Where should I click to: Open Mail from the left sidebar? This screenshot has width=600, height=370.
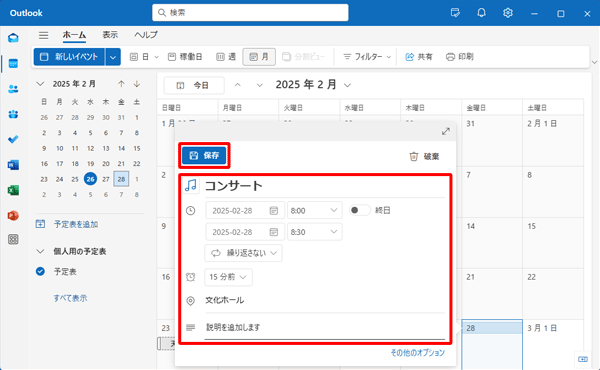[x=13, y=38]
